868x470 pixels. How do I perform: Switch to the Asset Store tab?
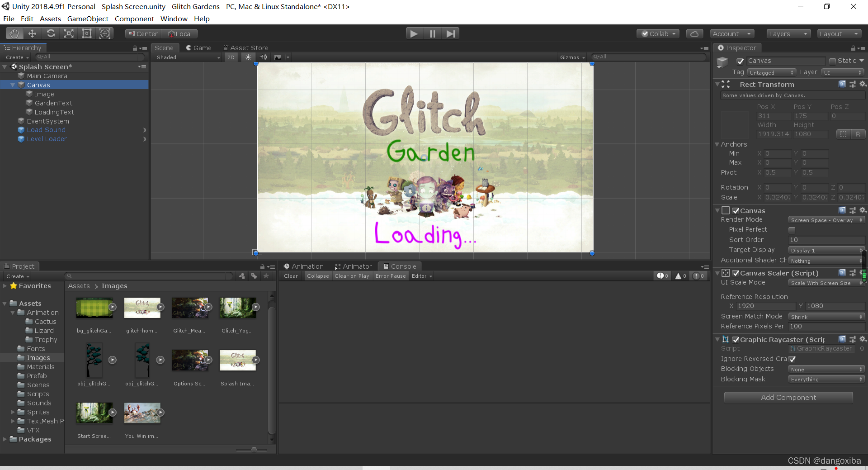[x=245, y=48]
